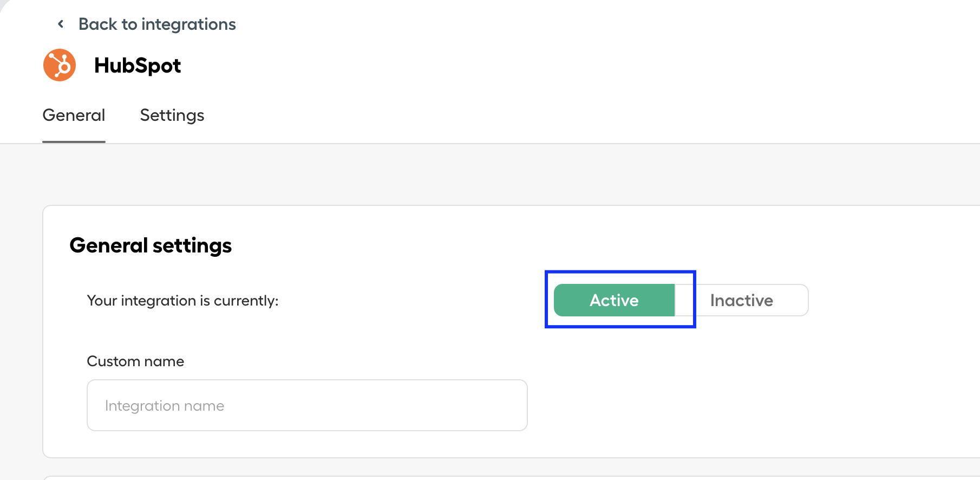This screenshot has height=480, width=980.
Task: Set integration status to Active
Action: [615, 300]
